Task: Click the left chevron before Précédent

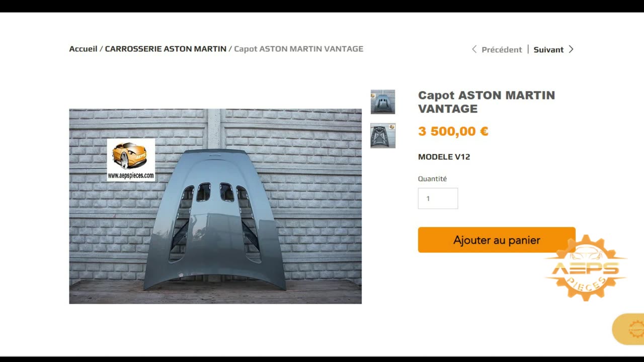Action: pos(474,49)
